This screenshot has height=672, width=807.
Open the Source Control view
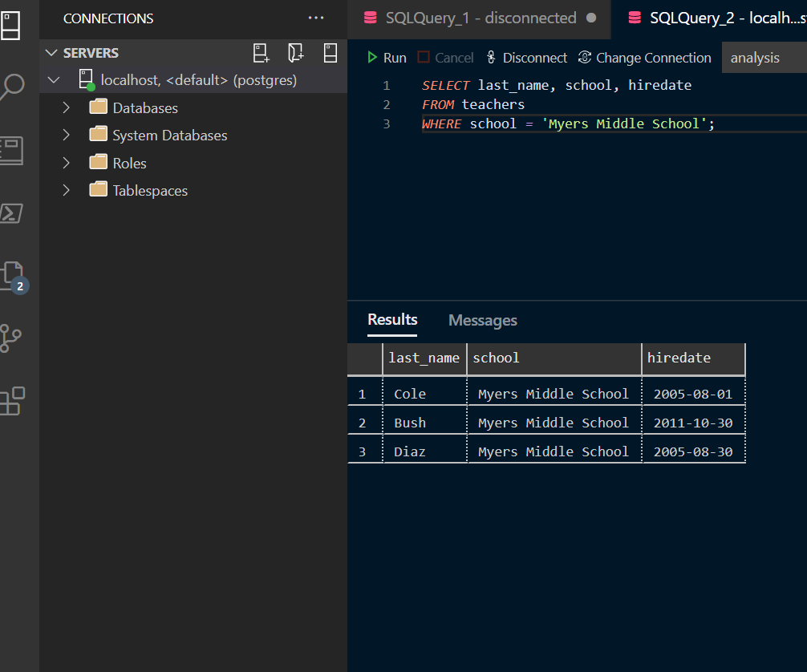click(x=11, y=338)
